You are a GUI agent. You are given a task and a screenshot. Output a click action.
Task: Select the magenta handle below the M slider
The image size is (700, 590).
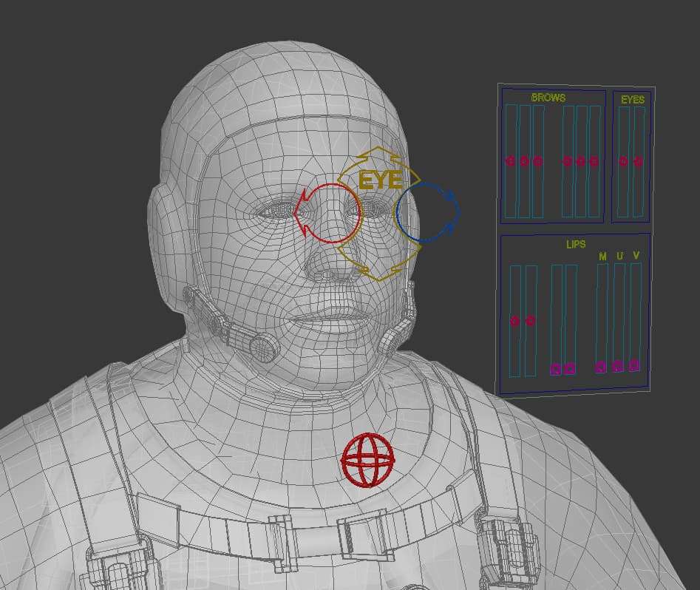pos(601,366)
